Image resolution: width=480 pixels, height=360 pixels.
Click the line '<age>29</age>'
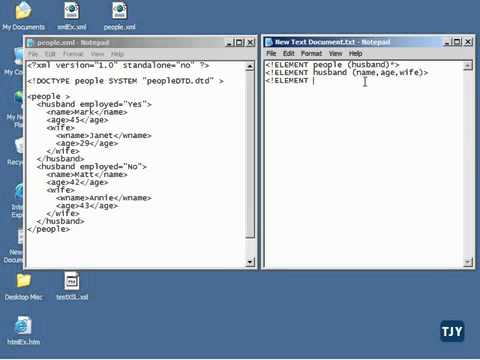(87, 144)
